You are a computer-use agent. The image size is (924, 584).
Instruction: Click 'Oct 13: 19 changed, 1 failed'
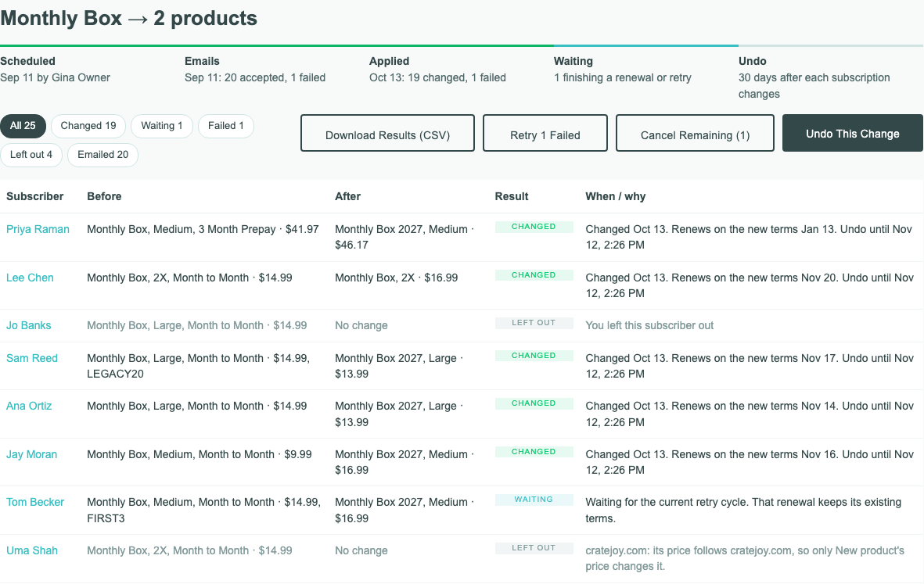click(x=437, y=77)
